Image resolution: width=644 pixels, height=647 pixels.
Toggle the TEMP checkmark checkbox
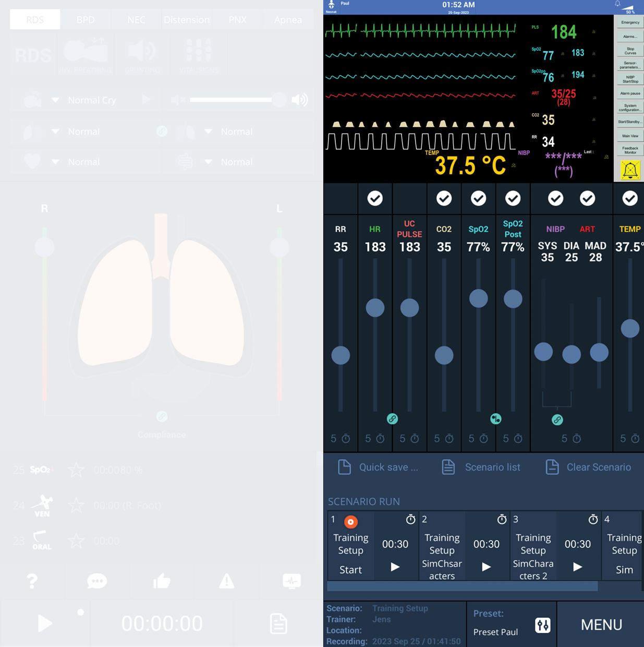point(630,198)
